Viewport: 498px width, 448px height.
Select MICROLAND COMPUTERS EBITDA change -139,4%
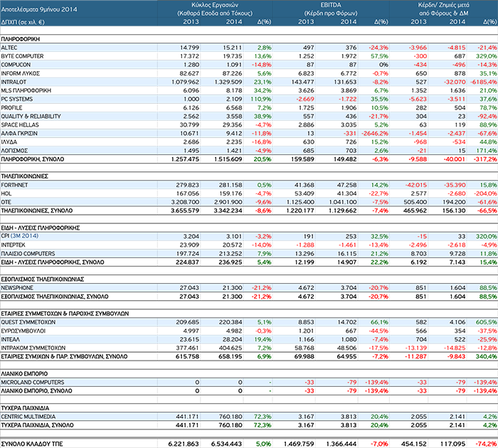[x=376, y=383]
